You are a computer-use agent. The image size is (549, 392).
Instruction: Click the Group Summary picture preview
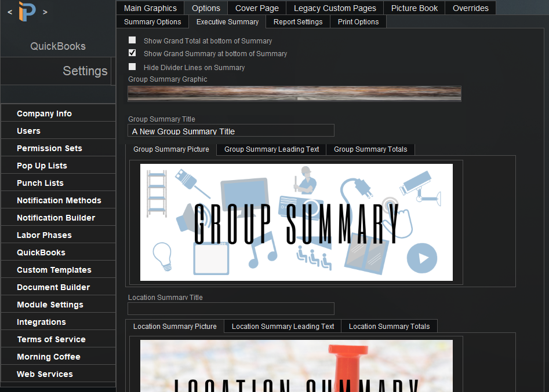point(296,222)
